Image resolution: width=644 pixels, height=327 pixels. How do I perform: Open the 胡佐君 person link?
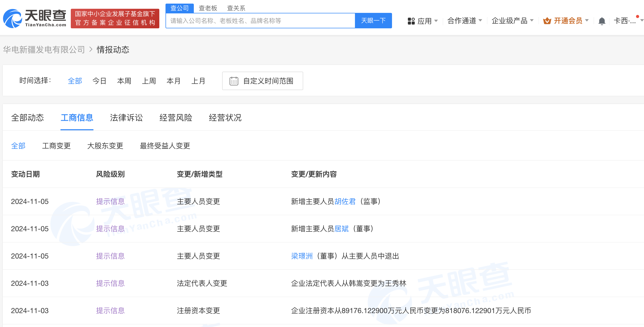click(345, 201)
